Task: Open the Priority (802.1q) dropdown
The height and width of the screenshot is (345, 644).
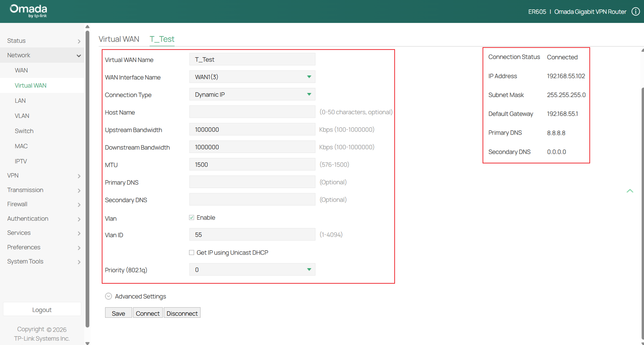Action: (252, 270)
